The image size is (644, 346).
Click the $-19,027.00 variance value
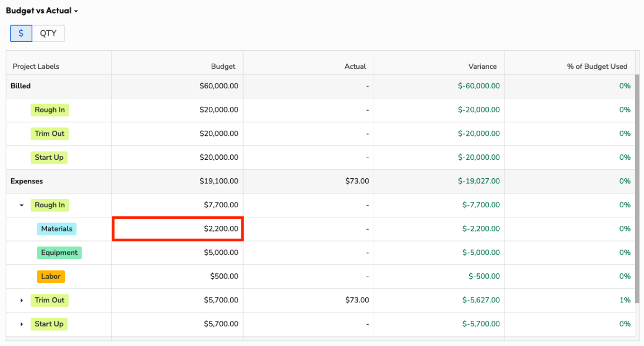(x=479, y=181)
